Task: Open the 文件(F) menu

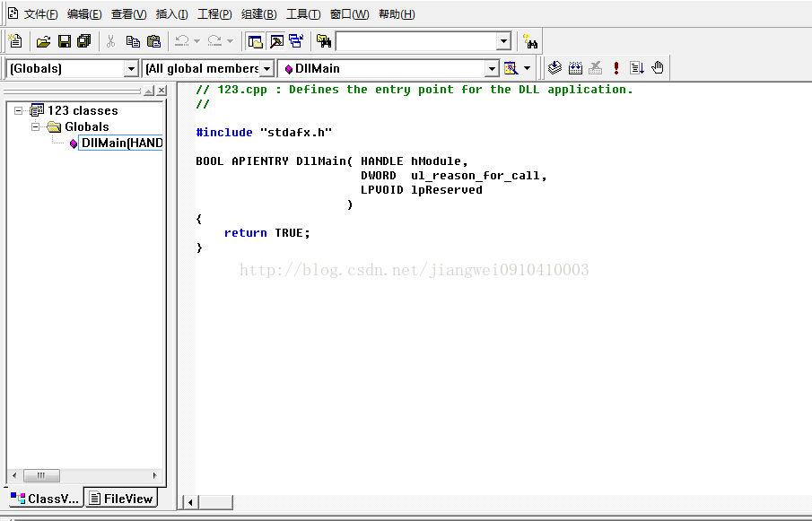Action: [x=41, y=14]
